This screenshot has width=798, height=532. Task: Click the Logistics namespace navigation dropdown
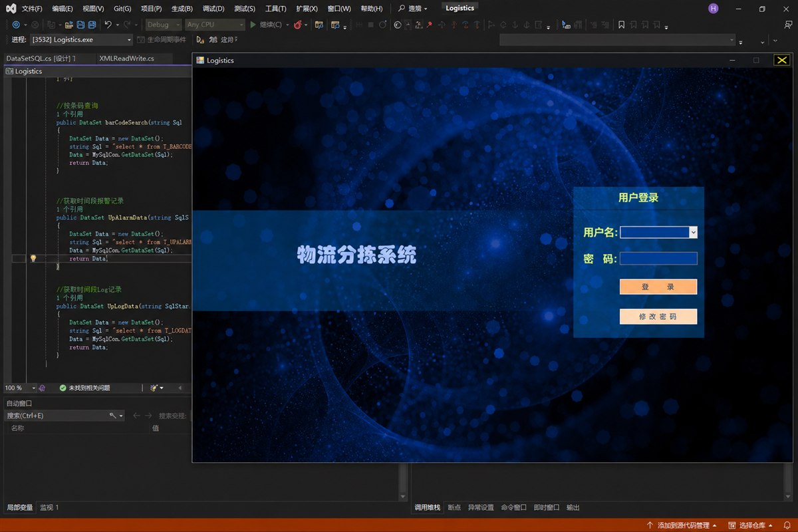pos(97,71)
